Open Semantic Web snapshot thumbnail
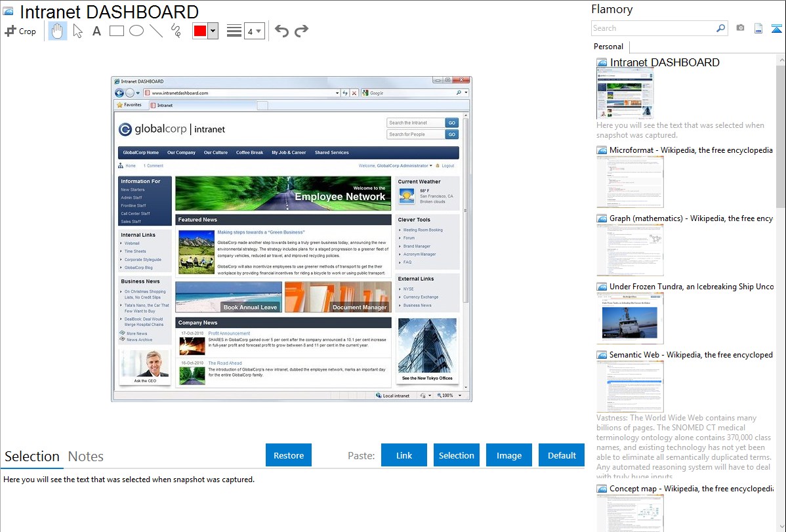Viewport: 786px width, 532px height. 630,386
